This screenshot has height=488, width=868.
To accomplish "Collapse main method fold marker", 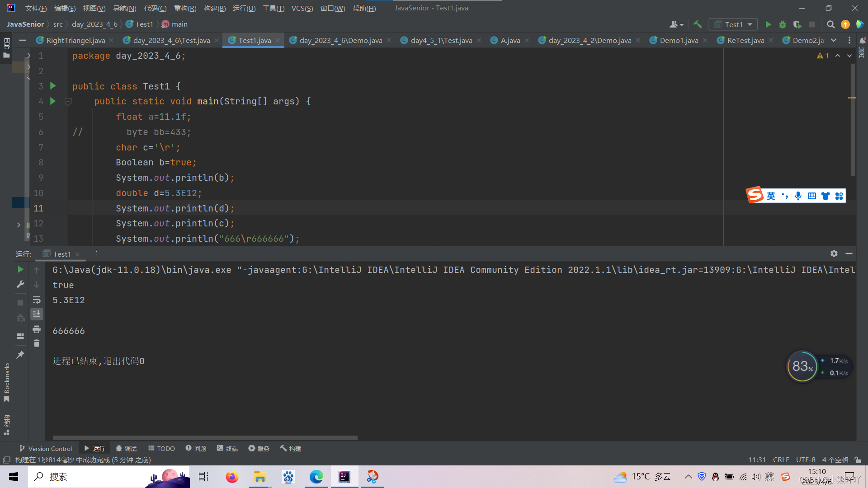I will pyautogui.click(x=68, y=102).
